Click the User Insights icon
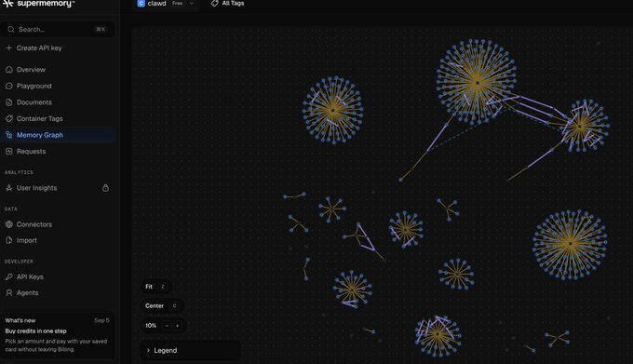 click(9, 188)
